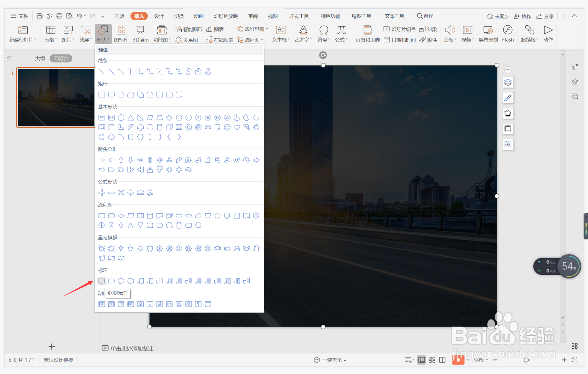Select the 5-point star shape
Viewport: 588px width, 374px height.
click(x=130, y=248)
